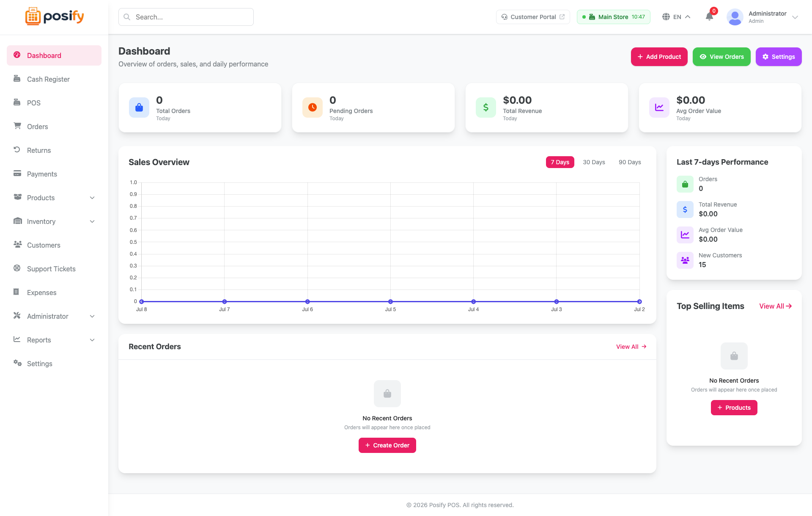Open Recent Orders View All link
Screen dimensions: 812x516
pos(631,347)
